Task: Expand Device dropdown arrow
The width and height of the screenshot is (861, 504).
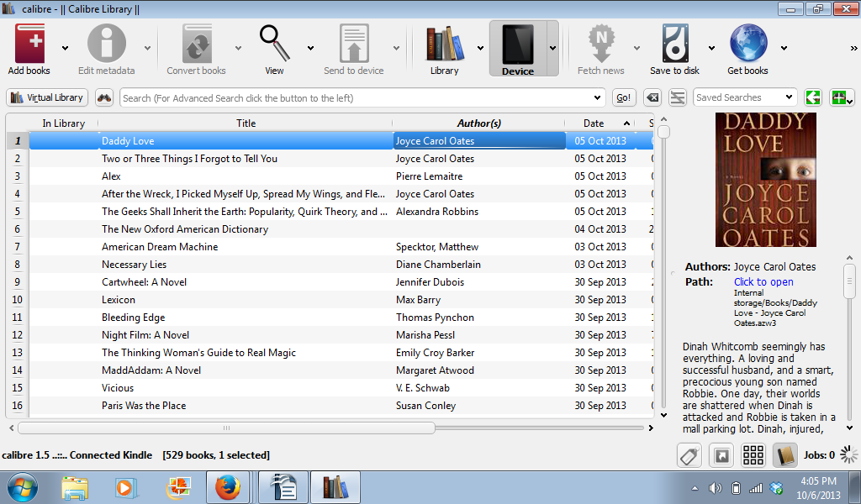Action: tap(552, 48)
